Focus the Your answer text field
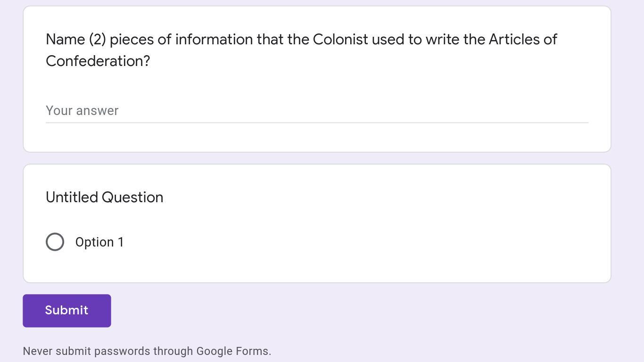Screen dimensions: 644x362 [317, 111]
